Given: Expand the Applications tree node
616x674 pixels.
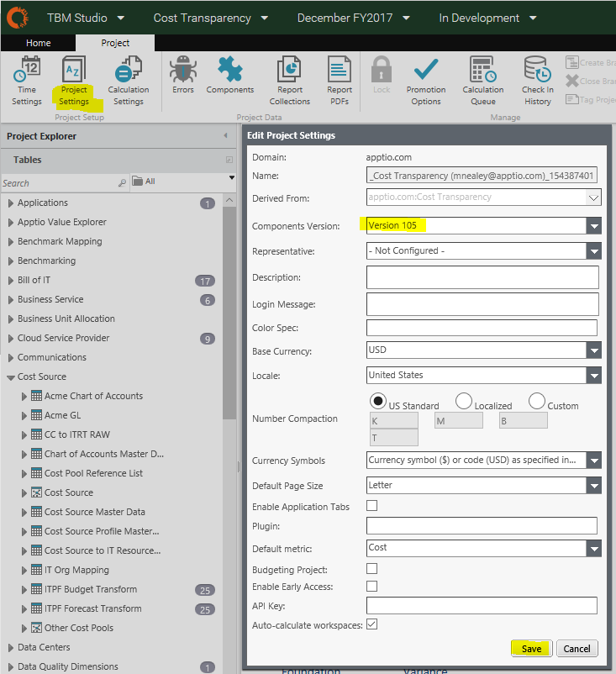Looking at the screenshot, I should (11, 203).
